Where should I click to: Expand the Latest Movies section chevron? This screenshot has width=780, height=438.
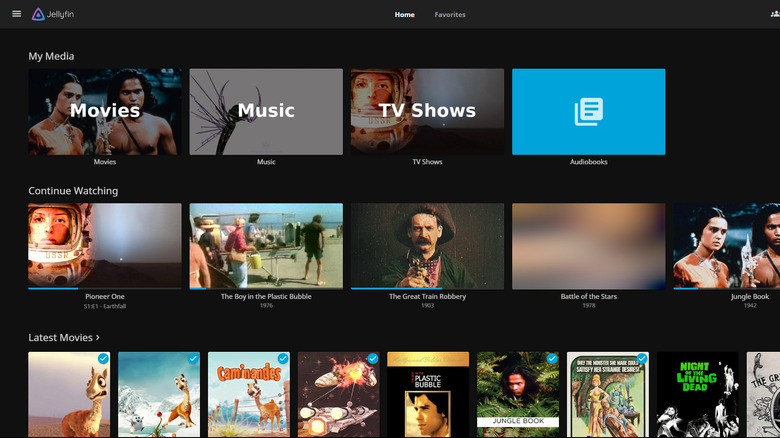(x=98, y=338)
